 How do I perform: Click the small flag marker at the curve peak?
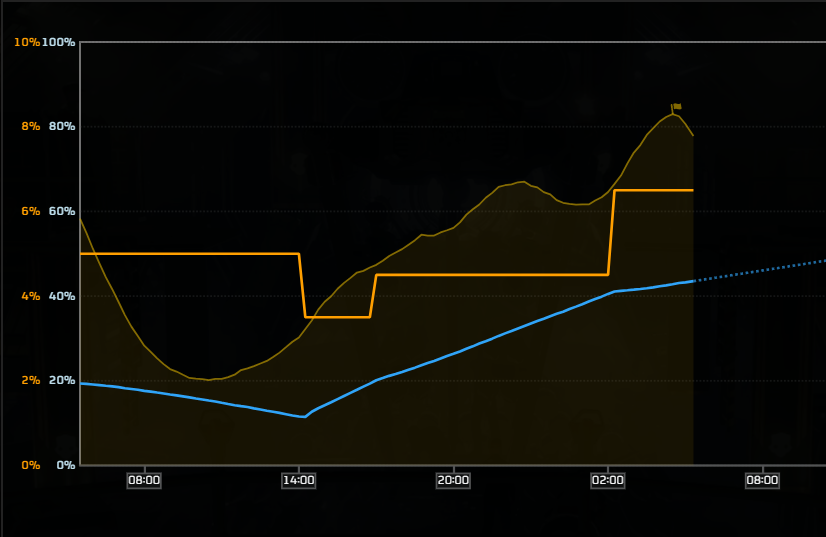(x=675, y=108)
